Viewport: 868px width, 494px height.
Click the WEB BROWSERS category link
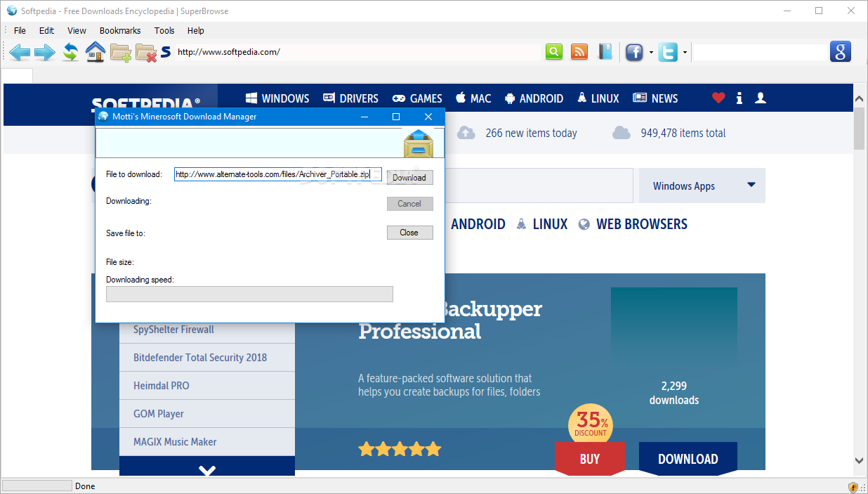click(633, 224)
